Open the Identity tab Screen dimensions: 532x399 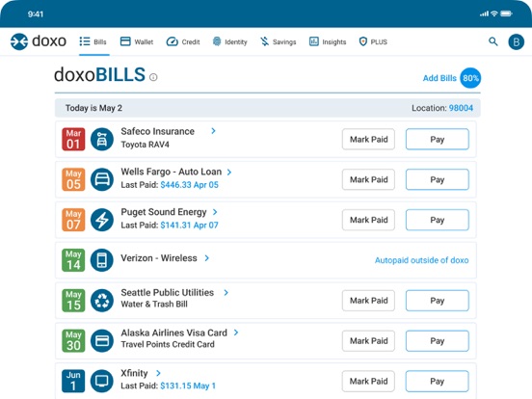click(229, 41)
